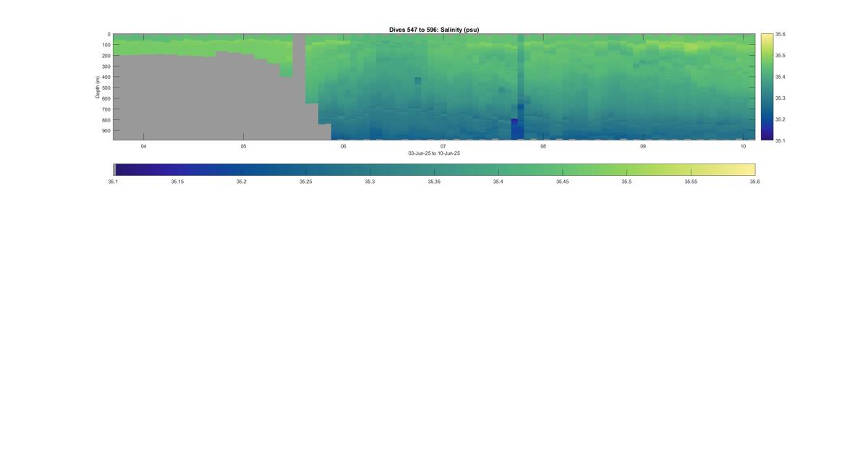Click "35.1" on the horizontal colorbar

point(113,182)
